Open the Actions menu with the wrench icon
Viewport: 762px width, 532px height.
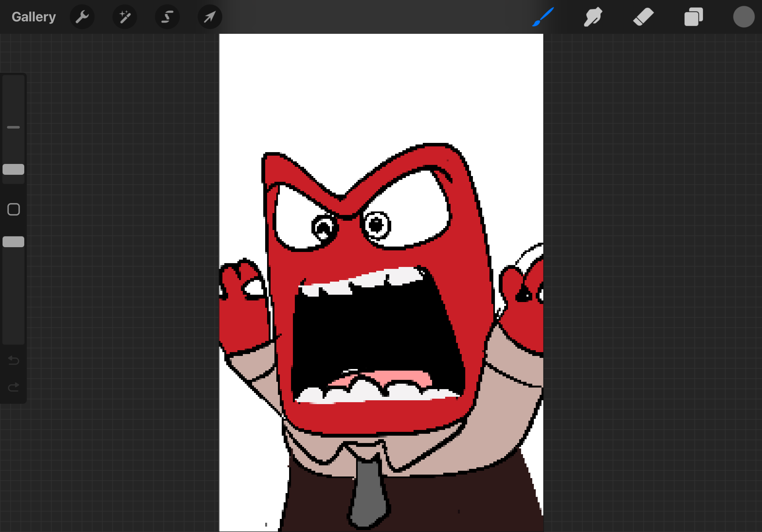point(82,16)
